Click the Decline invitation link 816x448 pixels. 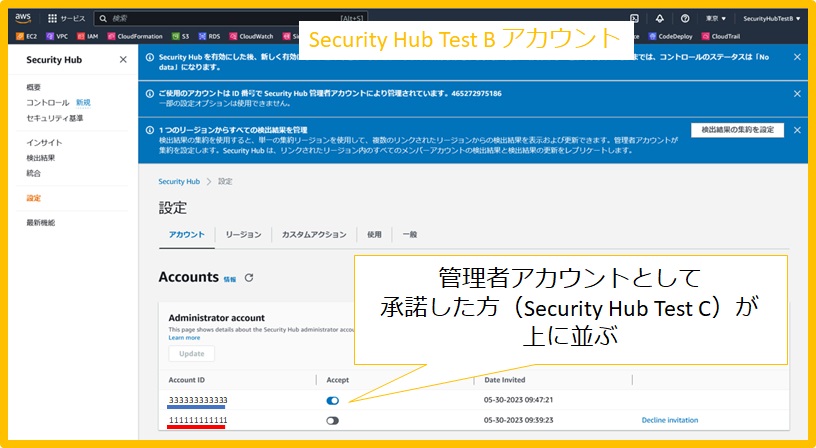click(670, 420)
